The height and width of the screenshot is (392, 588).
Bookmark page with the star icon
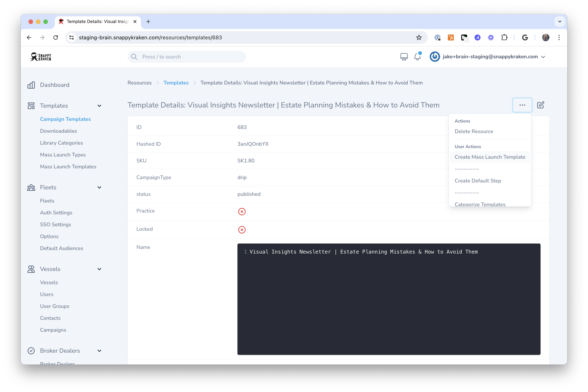(x=419, y=37)
